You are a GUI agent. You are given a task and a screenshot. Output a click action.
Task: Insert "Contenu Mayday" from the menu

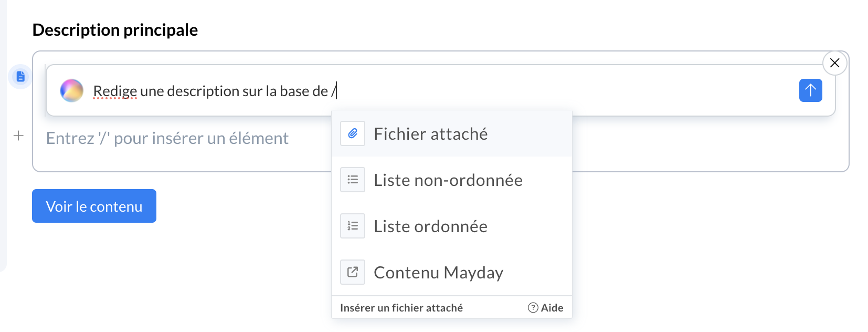439,273
